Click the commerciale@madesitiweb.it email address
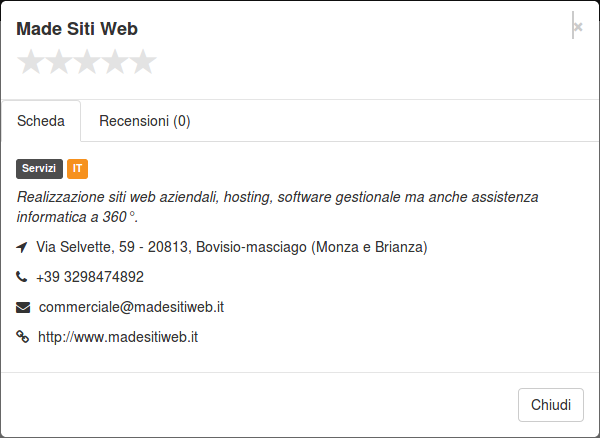 pos(131,307)
